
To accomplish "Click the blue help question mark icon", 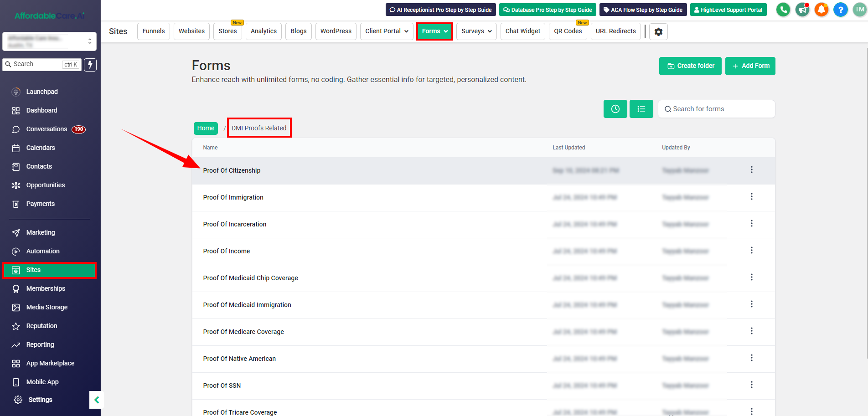I will 840,10.
